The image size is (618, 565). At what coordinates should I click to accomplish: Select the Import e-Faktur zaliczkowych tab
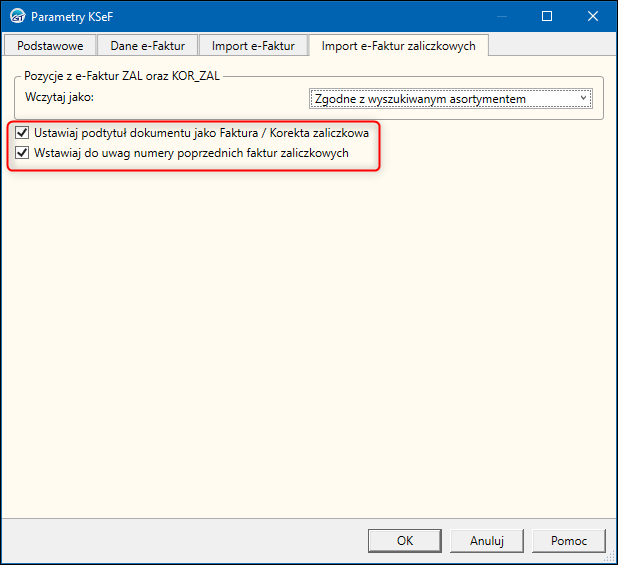tap(398, 45)
